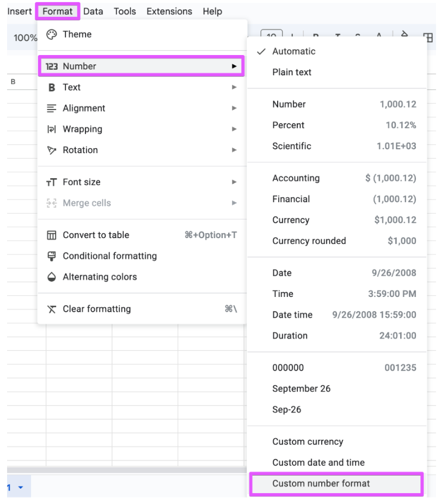Select the checked Automatic number format
The width and height of the screenshot is (441, 504).
click(293, 52)
